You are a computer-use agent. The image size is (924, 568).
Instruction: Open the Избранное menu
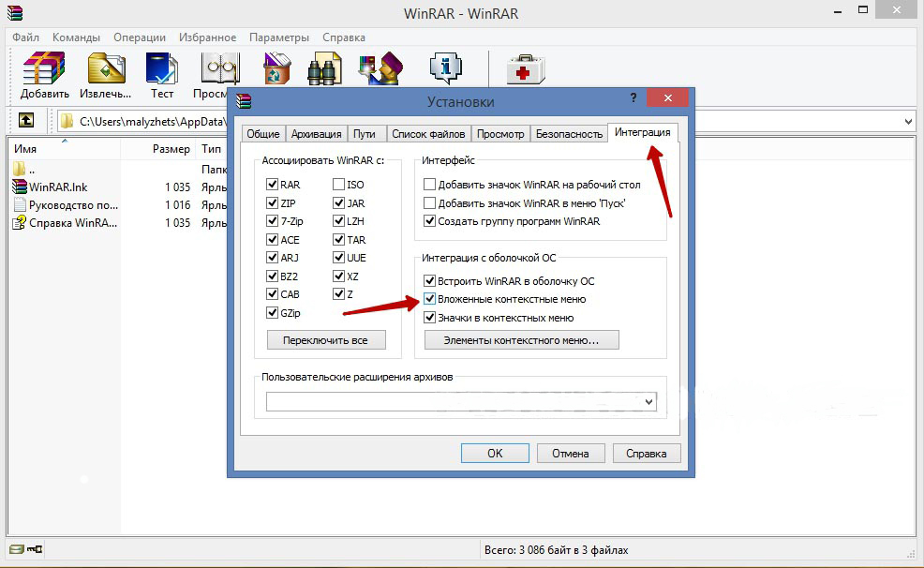207,37
